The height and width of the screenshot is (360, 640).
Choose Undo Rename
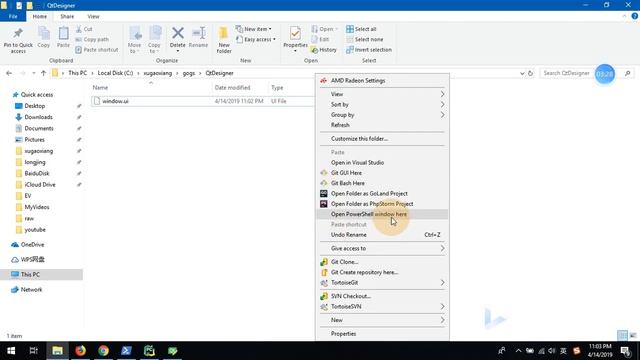(382, 235)
